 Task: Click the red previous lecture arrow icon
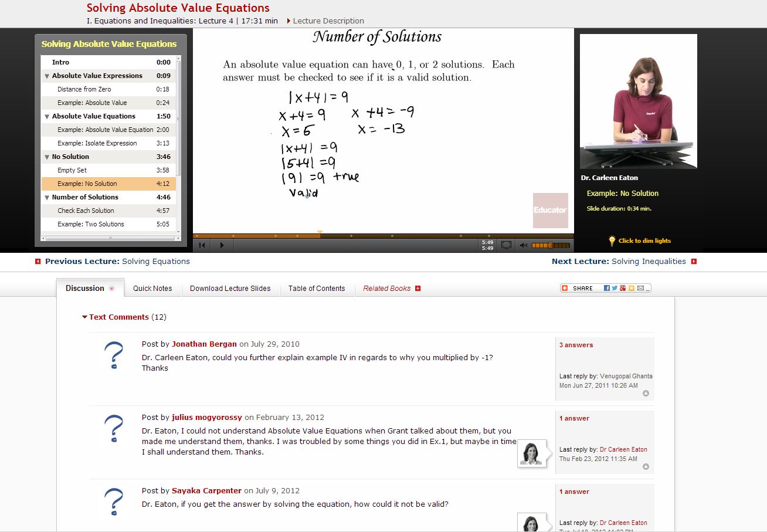(38, 262)
